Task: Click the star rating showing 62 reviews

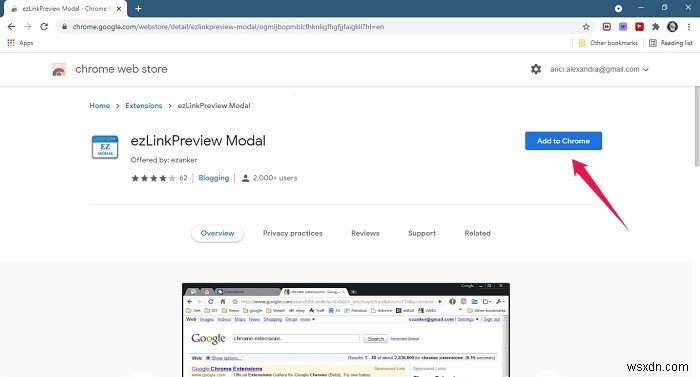Action: pos(159,178)
